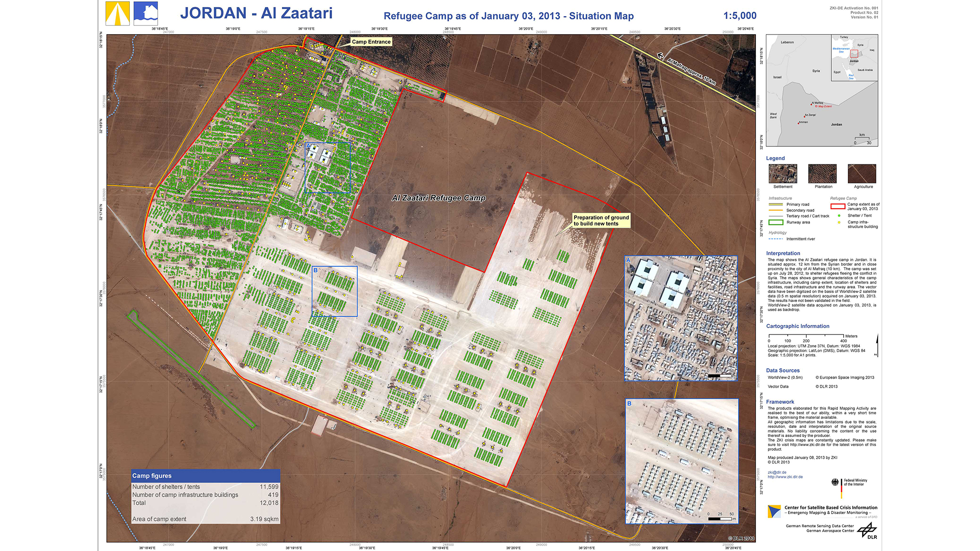Select the Settlement legend thumbnail
The height and width of the screenshot is (551, 980).
pos(782,174)
